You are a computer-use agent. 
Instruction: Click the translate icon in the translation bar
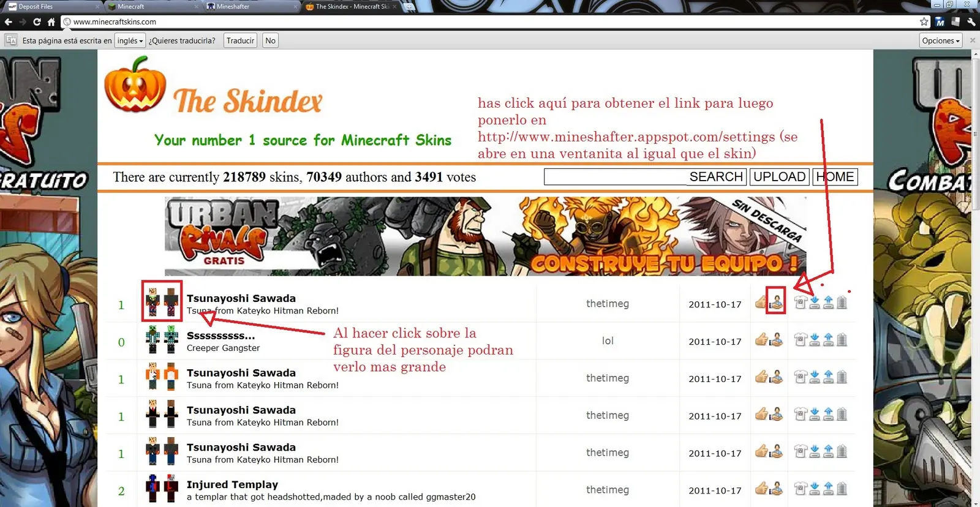11,40
